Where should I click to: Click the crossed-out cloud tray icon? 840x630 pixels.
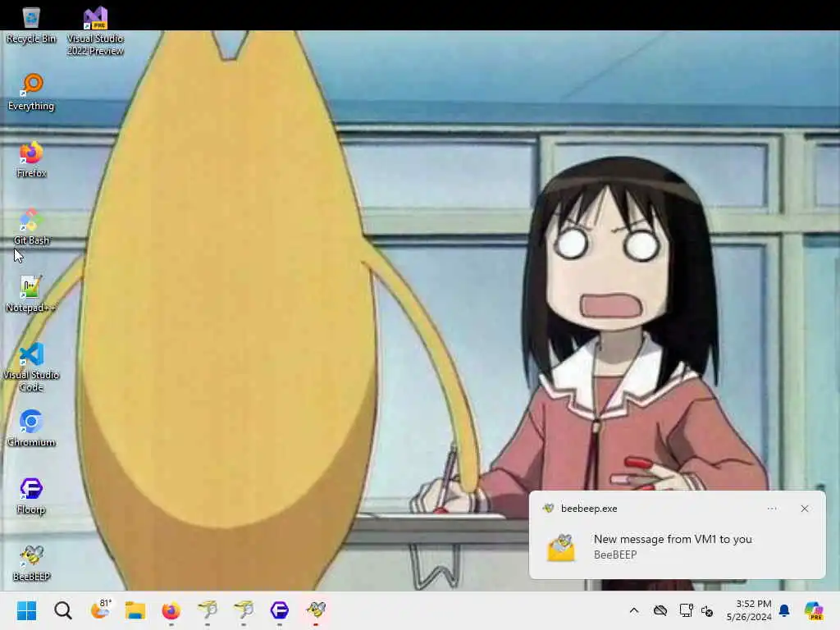660,610
